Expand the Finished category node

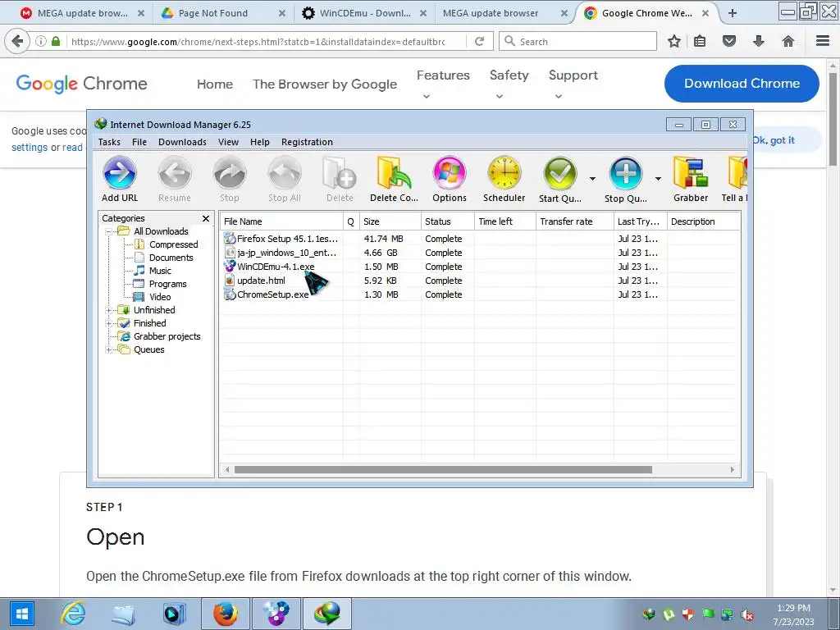(109, 323)
